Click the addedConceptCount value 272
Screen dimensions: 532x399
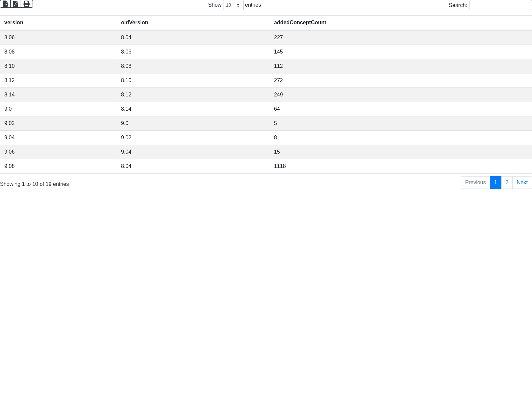click(x=278, y=80)
